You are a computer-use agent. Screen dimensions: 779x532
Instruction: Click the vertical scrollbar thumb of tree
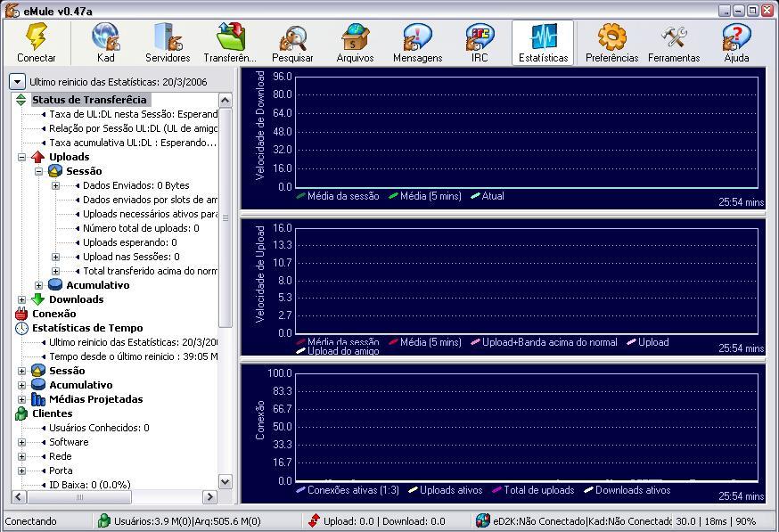click(225, 218)
